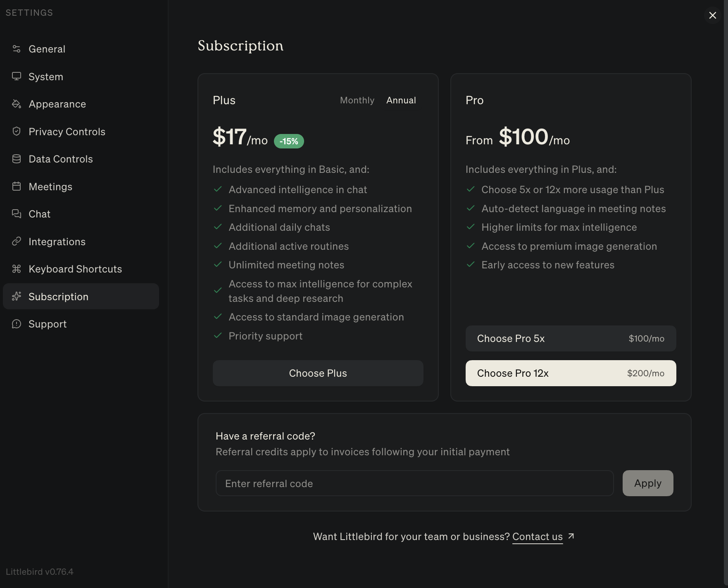
Task: Click the Meetings calendar icon
Action: pyautogui.click(x=17, y=186)
